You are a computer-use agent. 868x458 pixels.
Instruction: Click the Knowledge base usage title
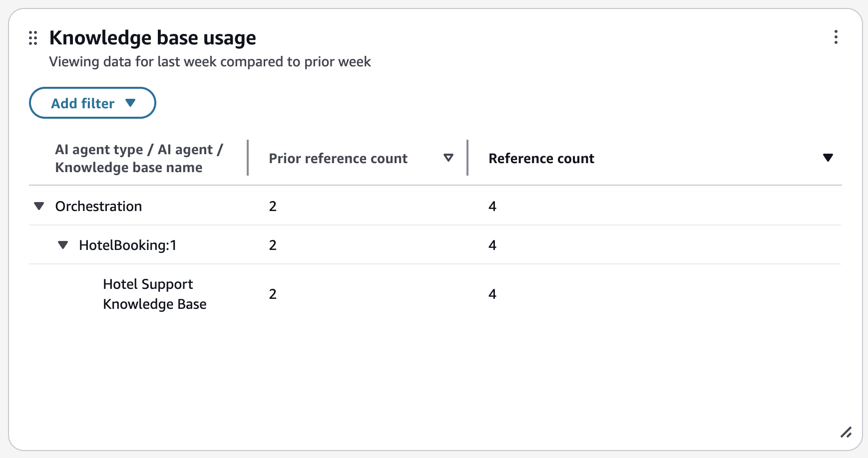coord(152,38)
